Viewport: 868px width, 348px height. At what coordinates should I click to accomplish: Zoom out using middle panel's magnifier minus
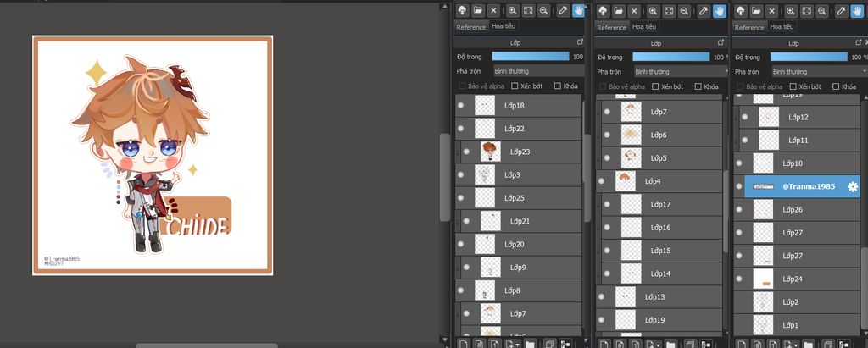coord(685,11)
